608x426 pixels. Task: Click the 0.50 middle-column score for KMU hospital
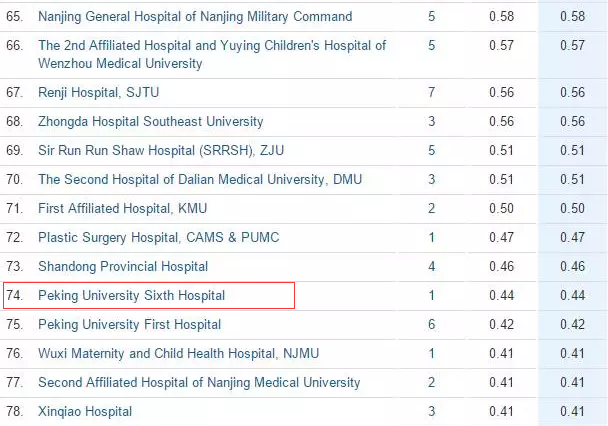(501, 209)
